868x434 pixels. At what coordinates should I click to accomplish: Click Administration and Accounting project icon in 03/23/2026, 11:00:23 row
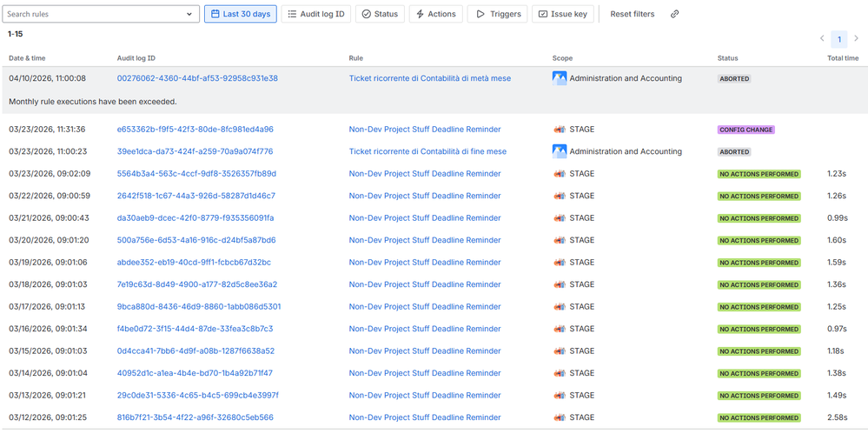click(x=559, y=152)
